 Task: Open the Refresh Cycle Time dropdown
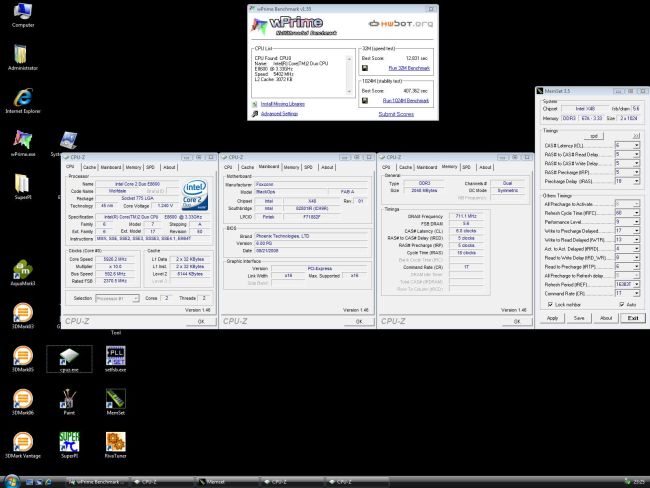[636, 213]
